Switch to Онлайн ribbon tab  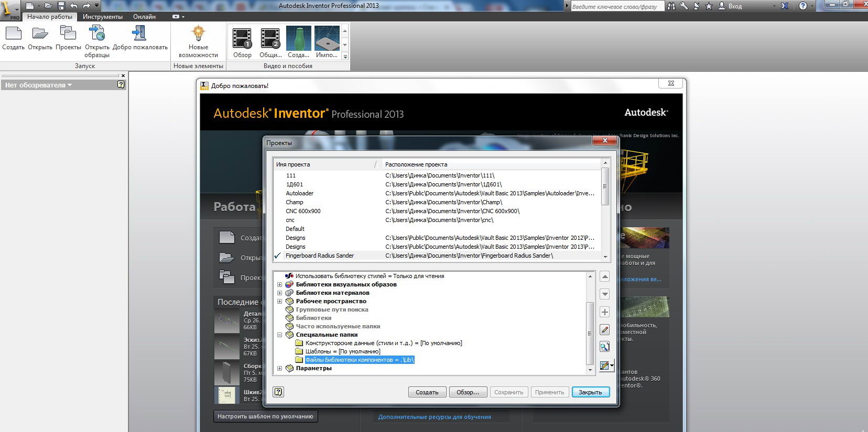coord(144,17)
